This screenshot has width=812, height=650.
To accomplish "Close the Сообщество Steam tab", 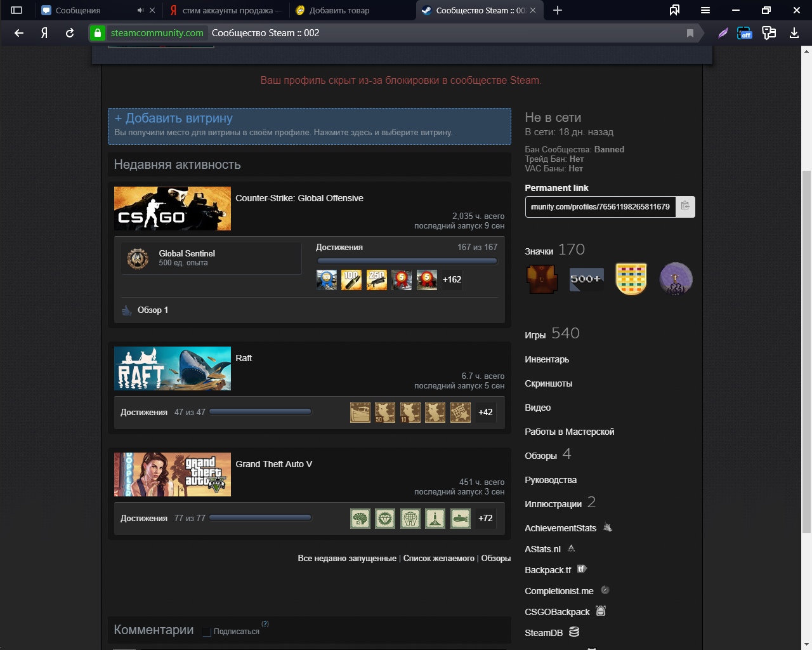I will point(533,10).
